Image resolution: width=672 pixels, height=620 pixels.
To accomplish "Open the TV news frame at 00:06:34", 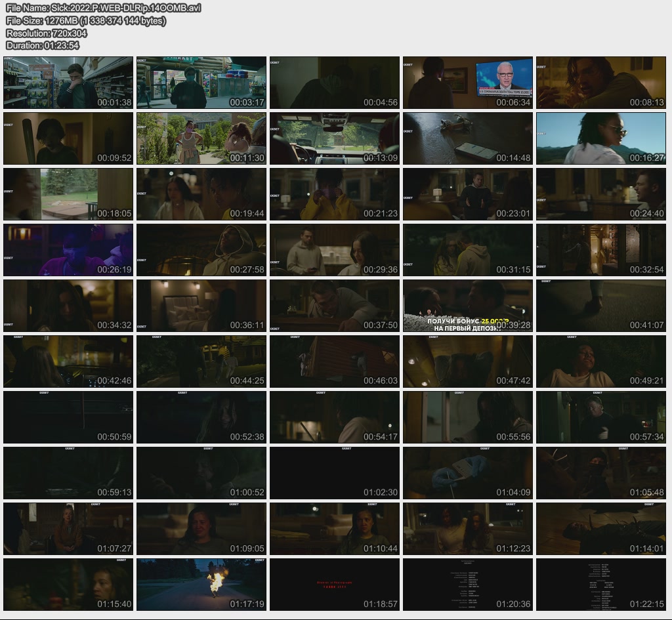I will 468,83.
